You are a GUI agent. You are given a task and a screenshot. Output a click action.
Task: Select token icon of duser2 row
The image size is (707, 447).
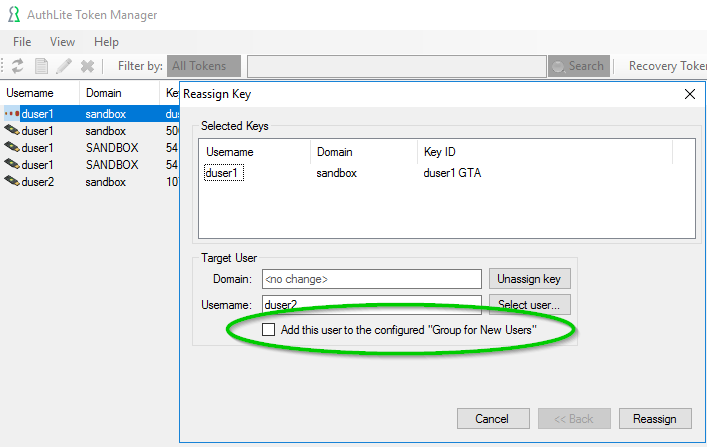point(12,181)
